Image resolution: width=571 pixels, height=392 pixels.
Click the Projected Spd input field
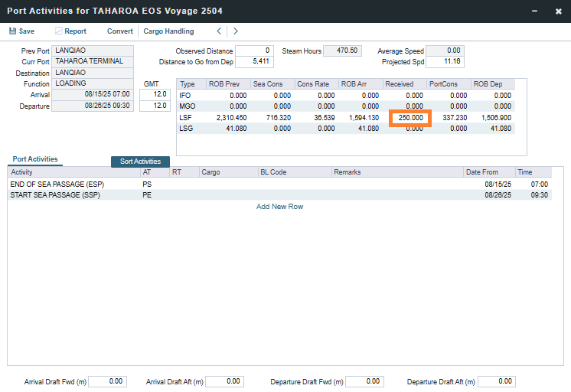[445, 61]
